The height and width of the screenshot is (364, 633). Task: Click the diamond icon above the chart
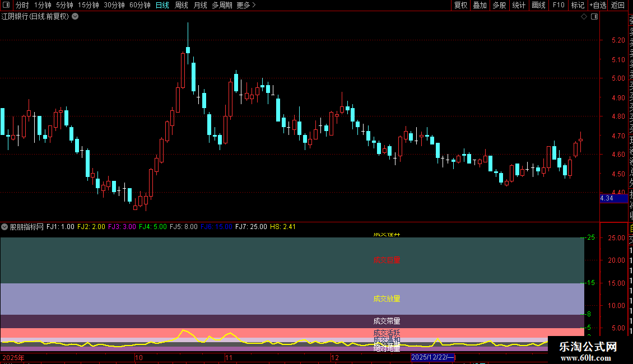(x=584, y=17)
